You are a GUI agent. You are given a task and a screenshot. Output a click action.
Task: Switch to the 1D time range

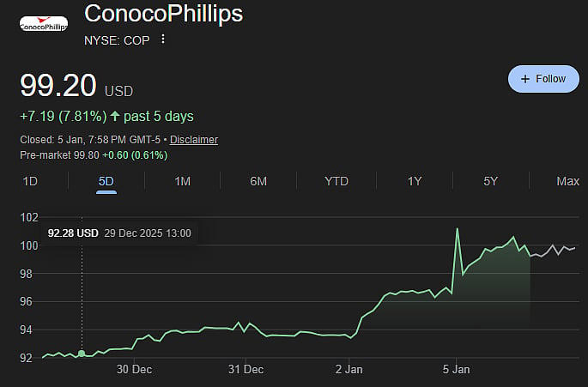point(30,181)
